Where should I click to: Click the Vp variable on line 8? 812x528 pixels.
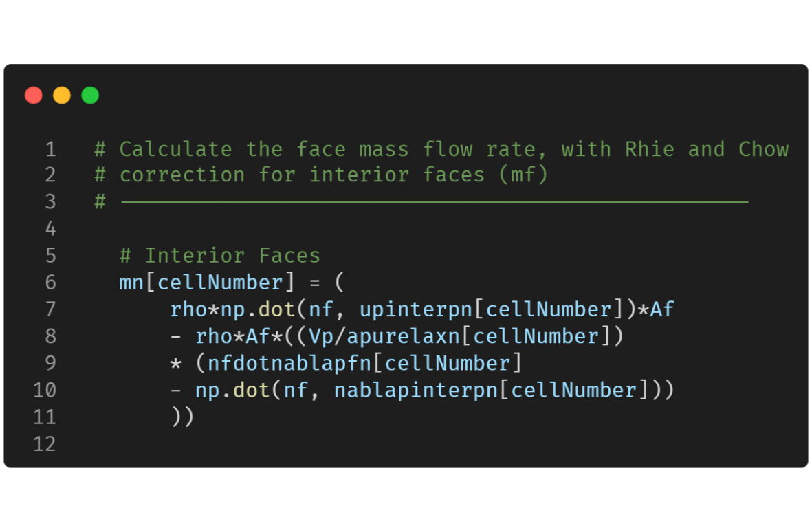pos(321,337)
